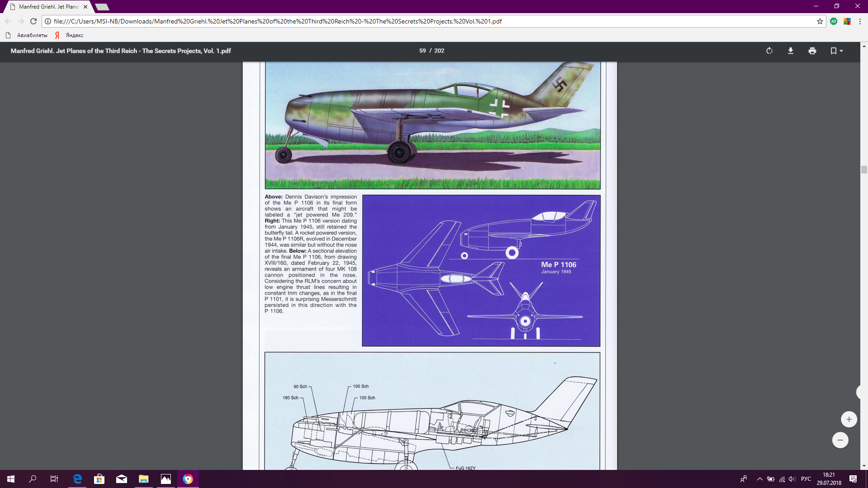Viewport: 868px width, 488px height.
Task: Download the PDF file
Action: pyautogui.click(x=791, y=51)
